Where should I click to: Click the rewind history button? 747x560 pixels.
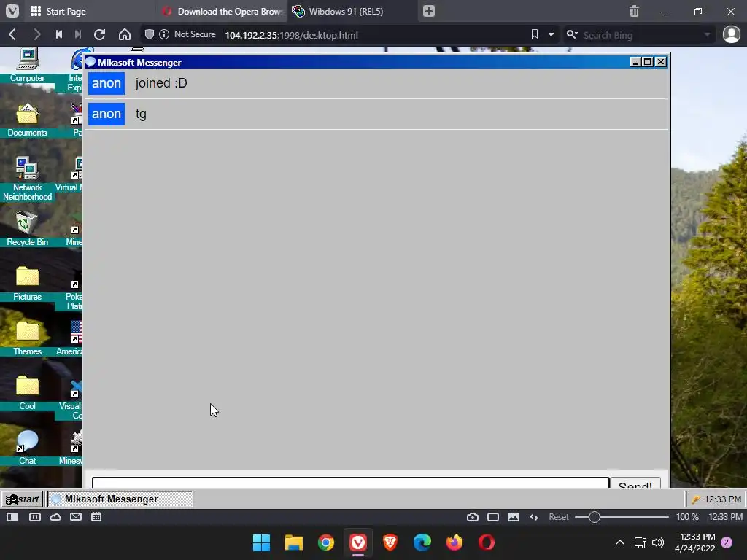[59, 34]
